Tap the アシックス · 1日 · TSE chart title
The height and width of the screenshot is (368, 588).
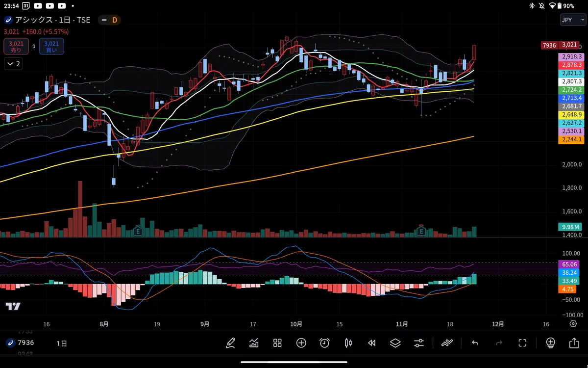[x=53, y=20]
